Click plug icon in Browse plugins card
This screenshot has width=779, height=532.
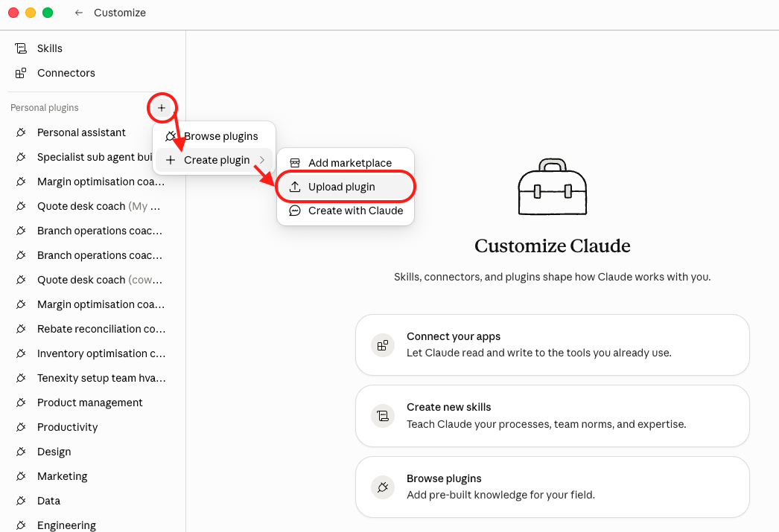(x=383, y=487)
